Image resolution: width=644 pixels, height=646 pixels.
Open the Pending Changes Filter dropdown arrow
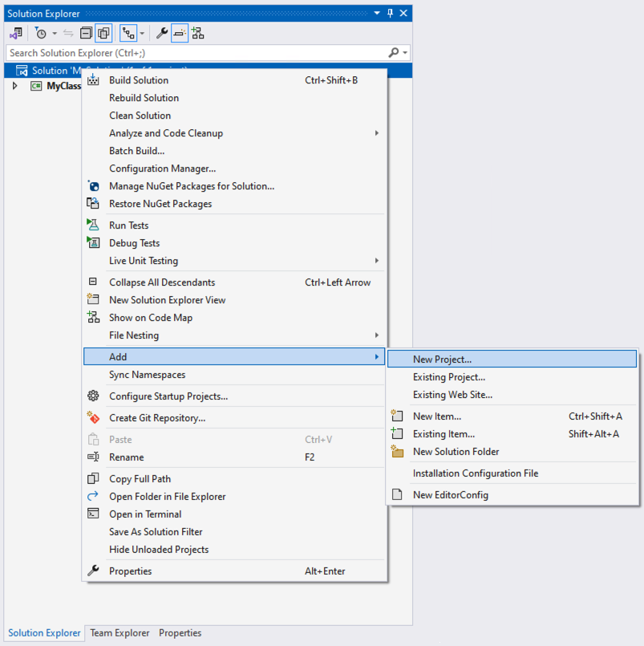[55, 34]
